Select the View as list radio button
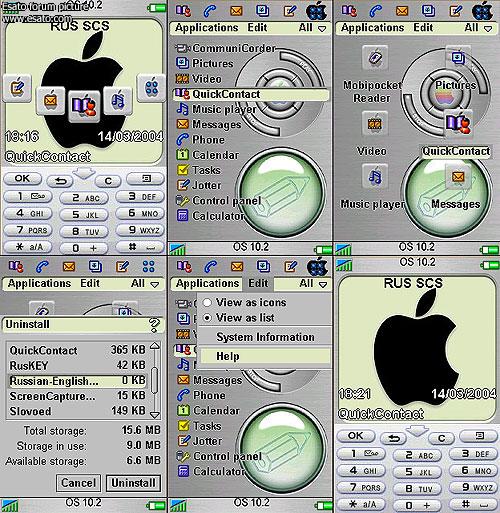 point(207,318)
